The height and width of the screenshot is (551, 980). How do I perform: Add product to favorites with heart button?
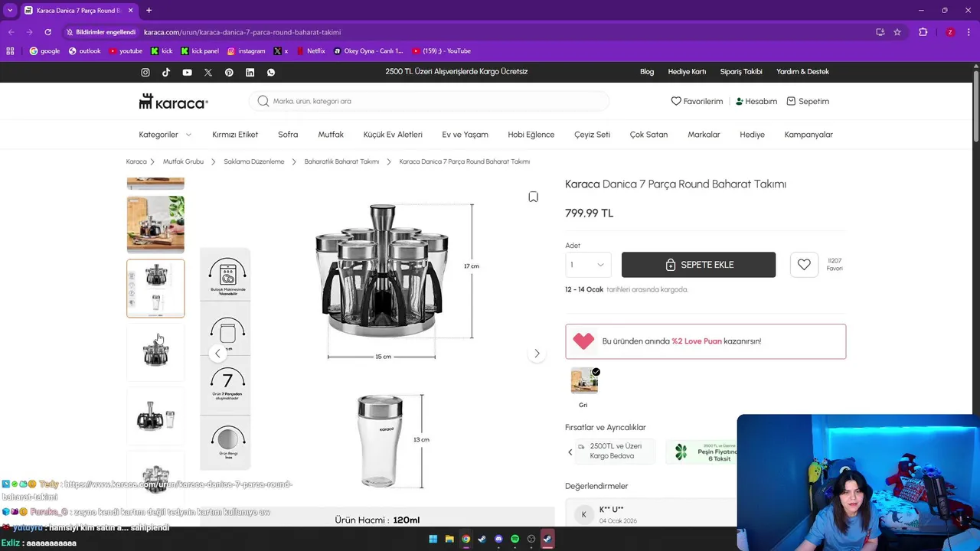coord(804,265)
